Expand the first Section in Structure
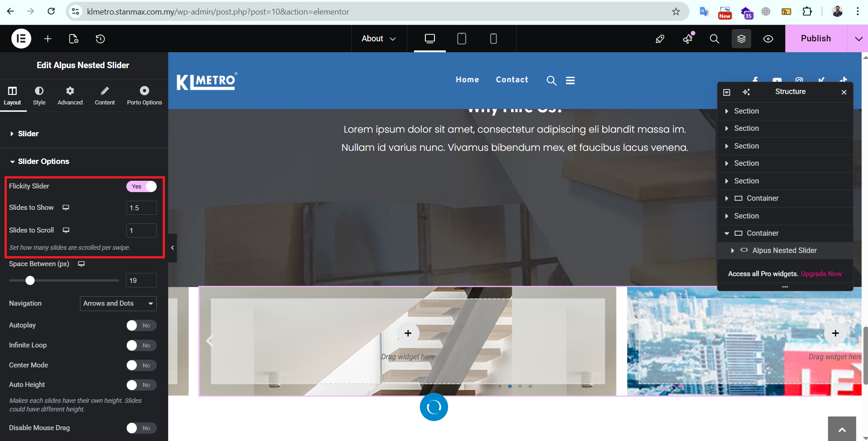The width and height of the screenshot is (868, 441). (727, 111)
